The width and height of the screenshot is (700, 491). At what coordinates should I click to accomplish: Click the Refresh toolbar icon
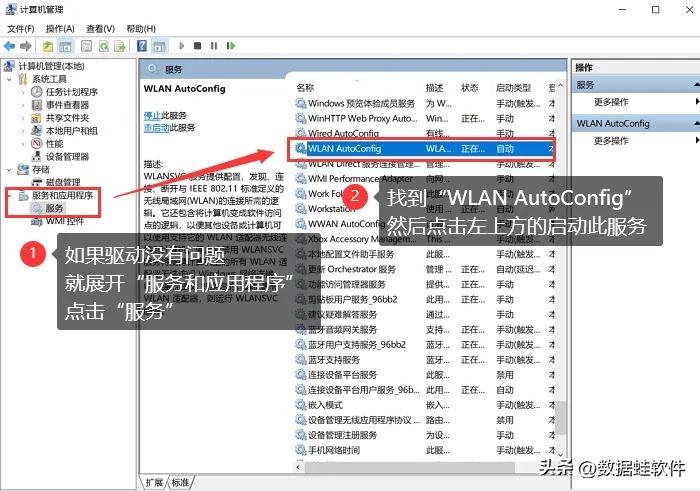tap(104, 46)
